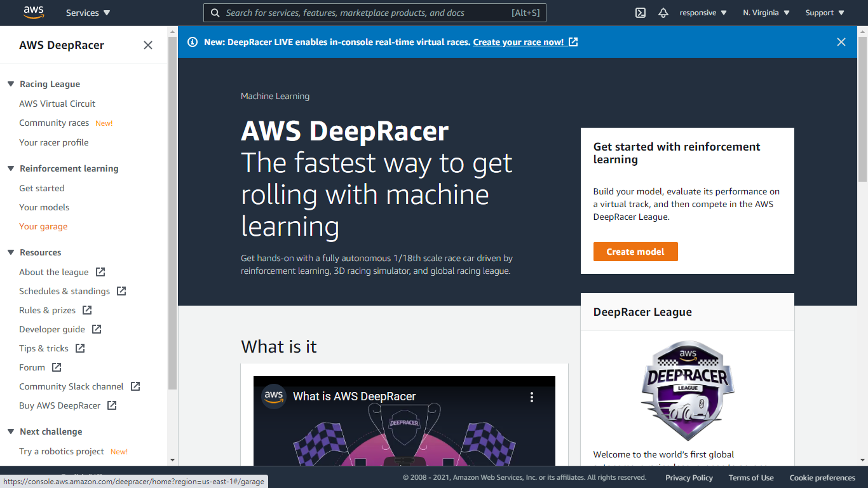Open Community races in sidebar
The image size is (868, 488).
pos(54,123)
